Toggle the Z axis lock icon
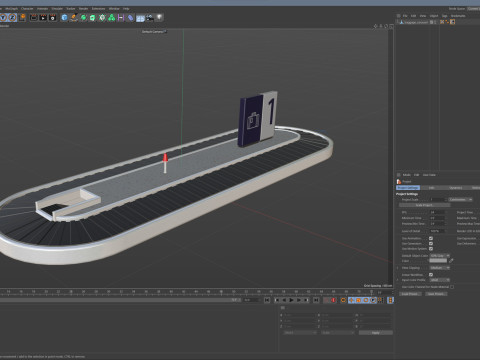The image size is (480, 360). click(x=12, y=17)
